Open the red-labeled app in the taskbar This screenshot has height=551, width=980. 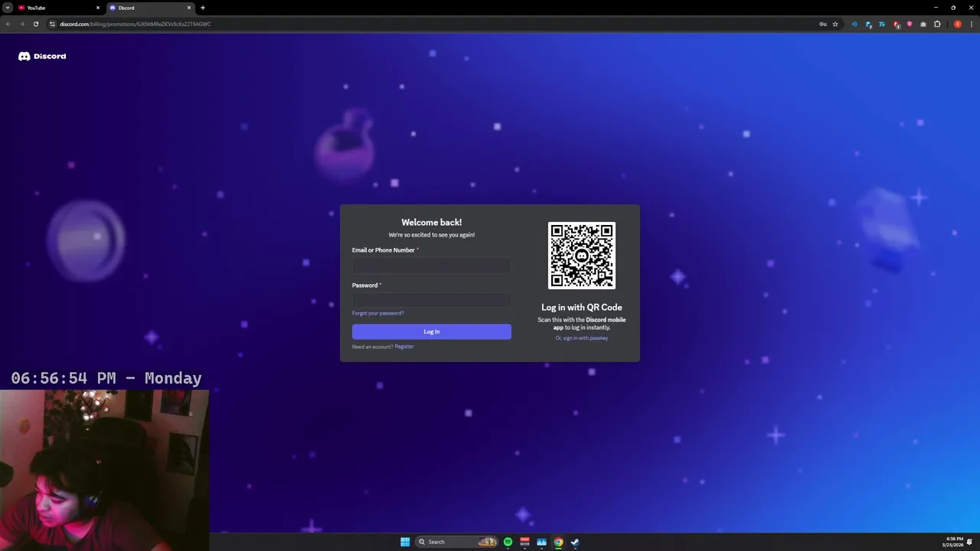pyautogui.click(x=524, y=542)
